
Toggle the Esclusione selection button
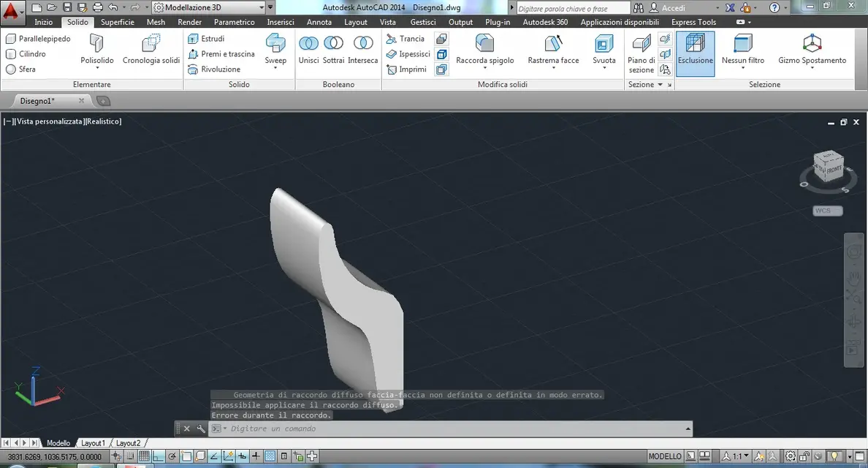click(x=696, y=53)
